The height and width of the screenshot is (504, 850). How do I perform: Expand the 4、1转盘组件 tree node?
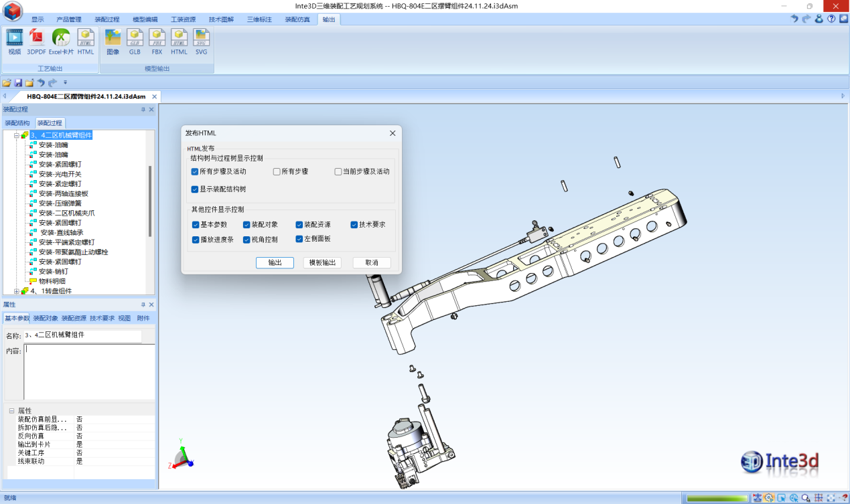16,291
